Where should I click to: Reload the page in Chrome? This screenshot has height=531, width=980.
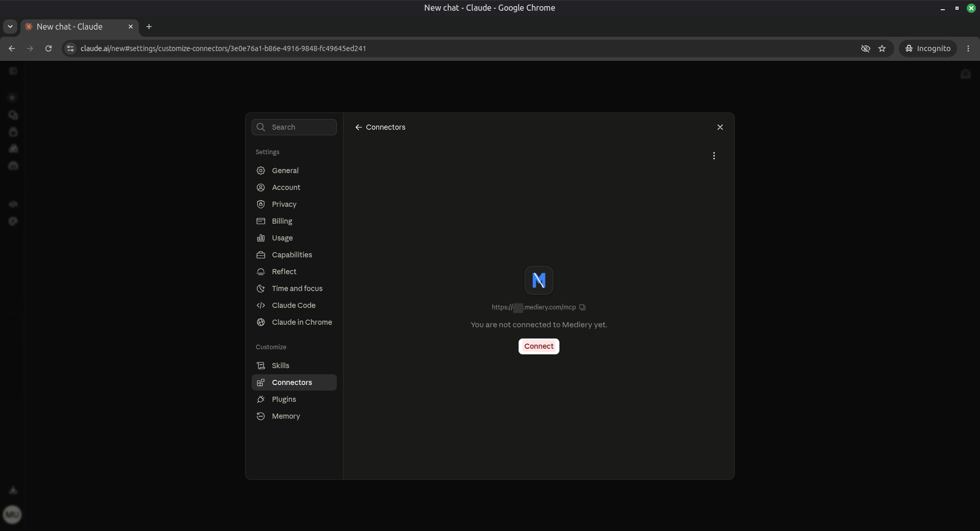tap(48, 49)
